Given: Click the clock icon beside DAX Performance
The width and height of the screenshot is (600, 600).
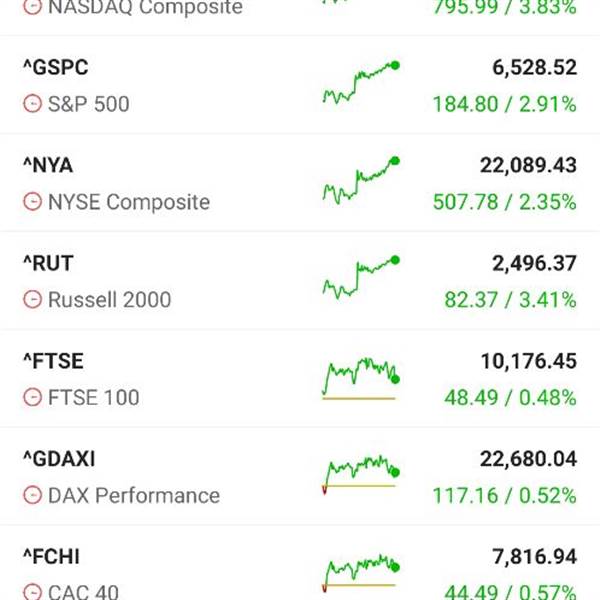Looking at the screenshot, I should pos(33,496).
